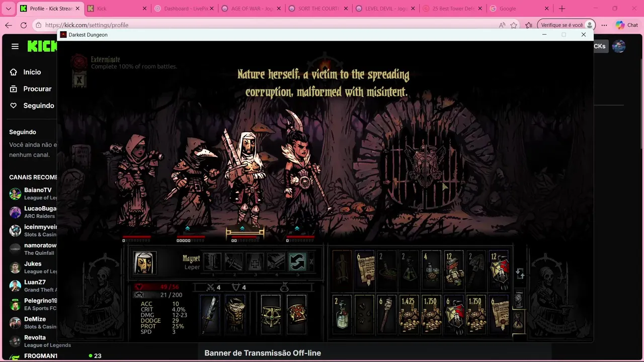Click the dark gem fragments inventory slot
The height and width of the screenshot is (362, 644).
(x=365, y=315)
